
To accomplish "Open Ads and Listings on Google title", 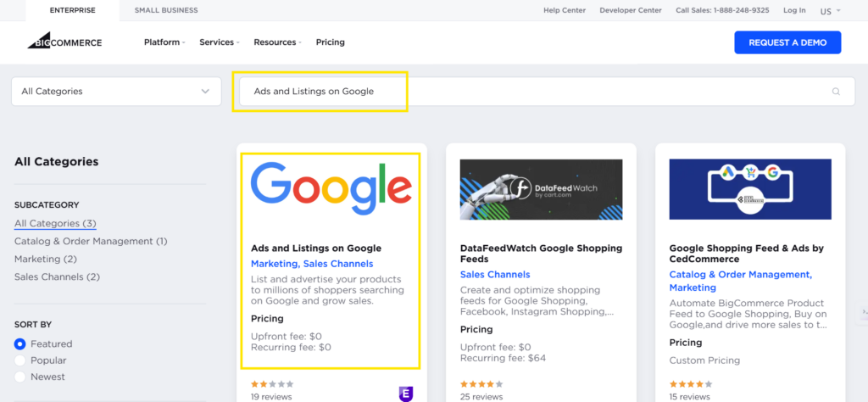I will point(316,248).
